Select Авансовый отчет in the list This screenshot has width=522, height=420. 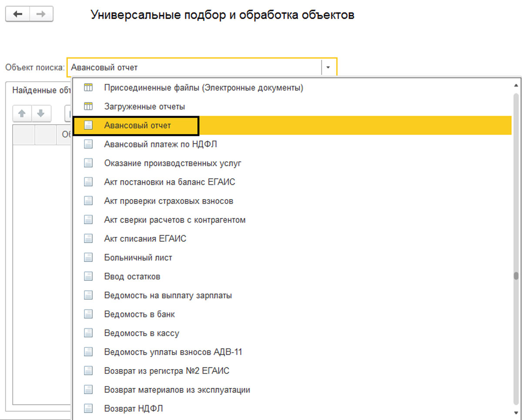(x=137, y=125)
